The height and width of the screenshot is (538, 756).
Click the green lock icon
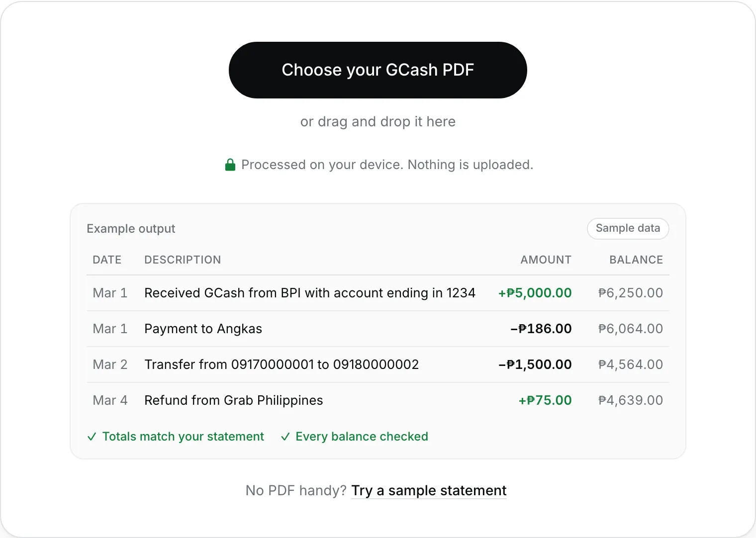[230, 165]
